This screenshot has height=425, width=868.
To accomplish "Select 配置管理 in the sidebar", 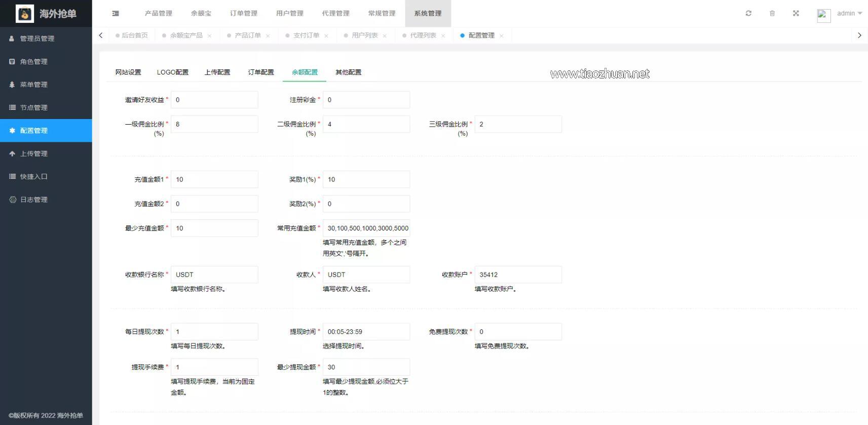I will click(46, 131).
